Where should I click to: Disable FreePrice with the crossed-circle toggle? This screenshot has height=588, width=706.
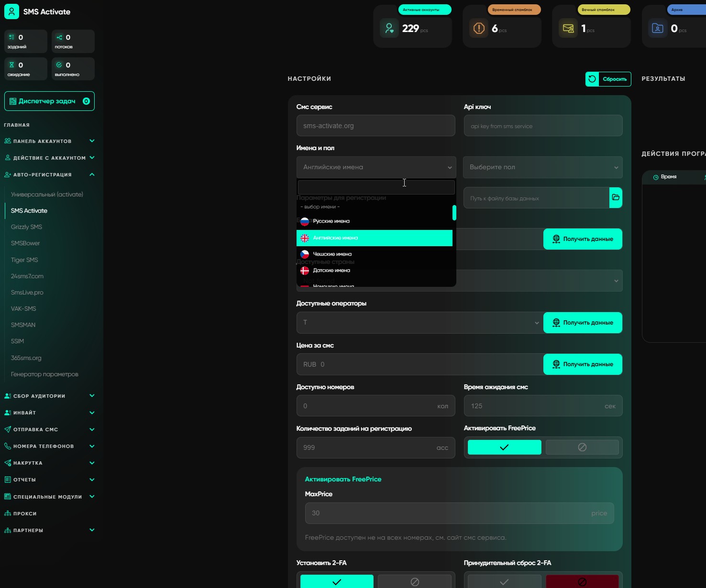(582, 447)
